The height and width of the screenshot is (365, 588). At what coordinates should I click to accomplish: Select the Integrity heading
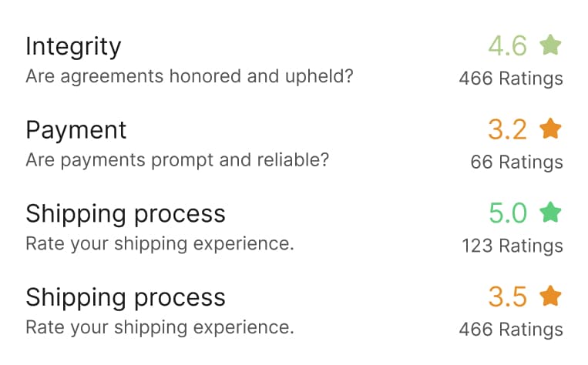pos(73,46)
